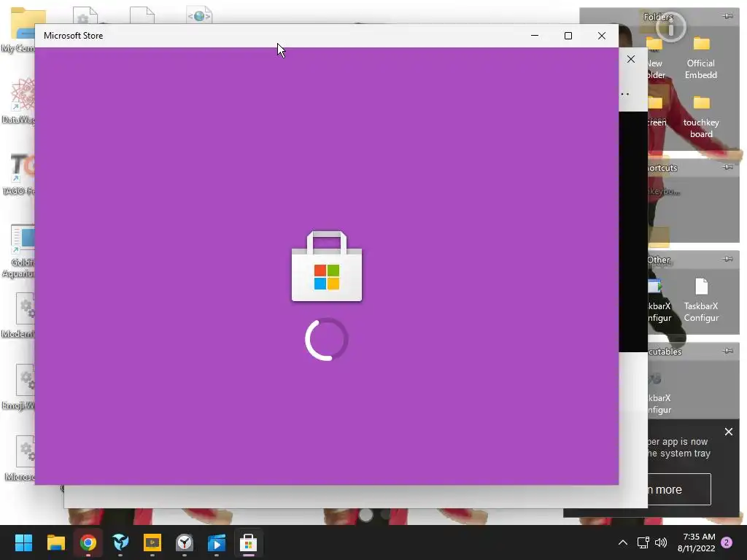Open the Goldfish Aquarium desktop shortcut
The image size is (747, 560).
19,251
